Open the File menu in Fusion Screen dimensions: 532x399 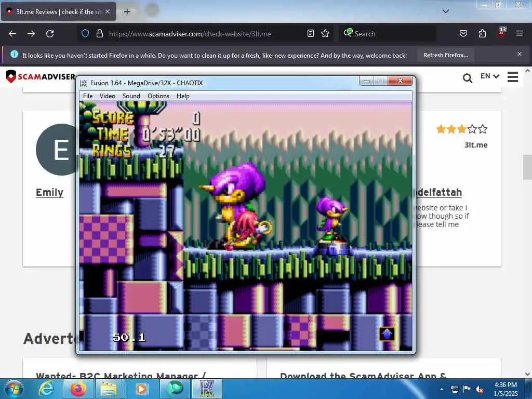coord(87,96)
